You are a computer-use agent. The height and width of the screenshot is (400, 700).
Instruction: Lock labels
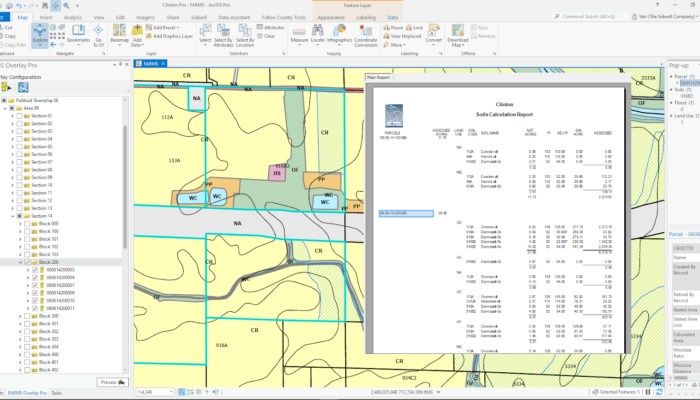[414, 28]
